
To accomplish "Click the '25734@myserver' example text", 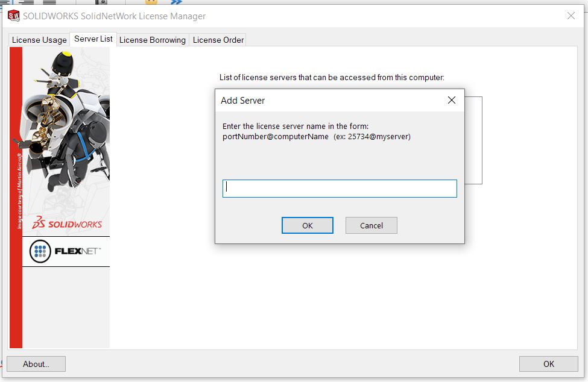I will pos(379,136).
